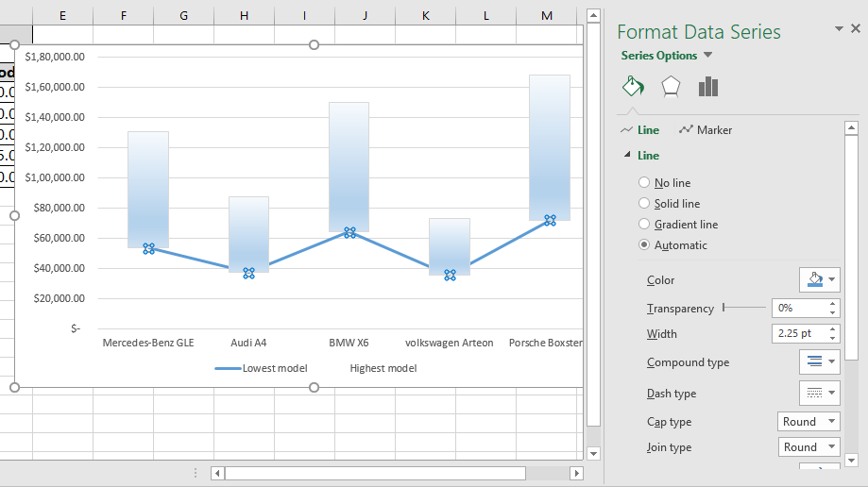Click the Transparency percentage field
868x487 pixels.
(799, 309)
